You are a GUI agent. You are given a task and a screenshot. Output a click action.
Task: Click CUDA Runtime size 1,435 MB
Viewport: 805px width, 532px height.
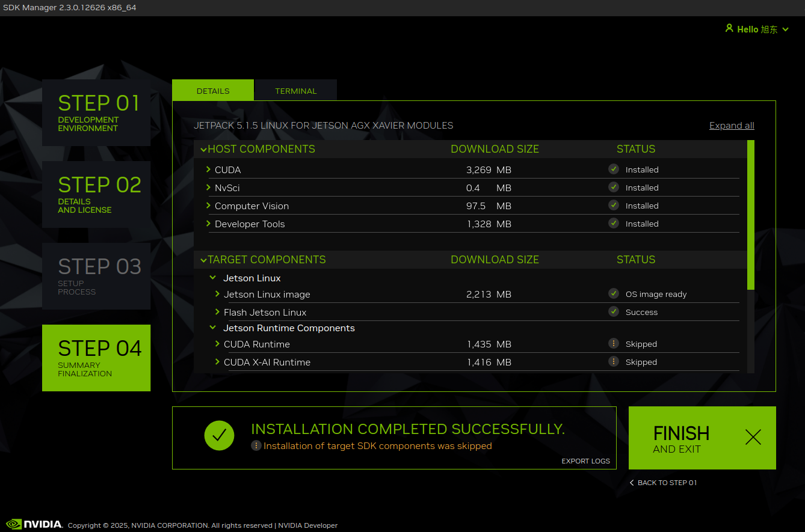tap(489, 344)
